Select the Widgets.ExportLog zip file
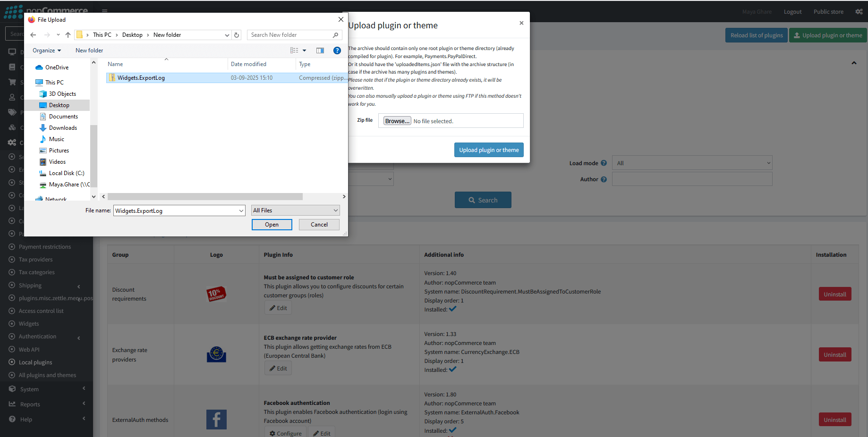 [141, 78]
